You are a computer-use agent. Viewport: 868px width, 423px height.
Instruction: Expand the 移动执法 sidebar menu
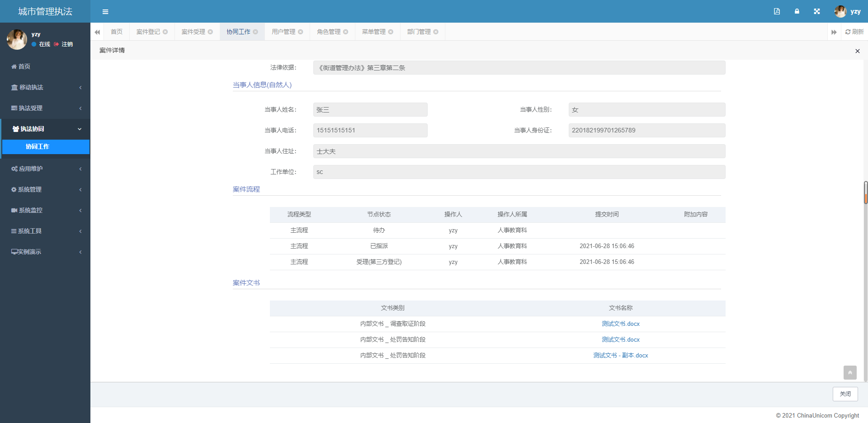coord(45,87)
